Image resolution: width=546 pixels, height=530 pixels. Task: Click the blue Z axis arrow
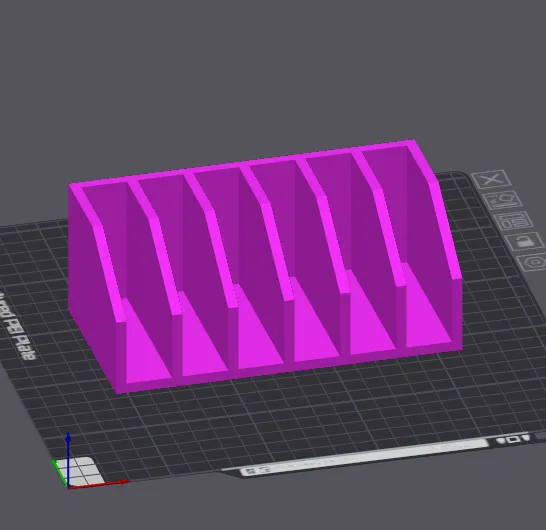[x=69, y=460]
